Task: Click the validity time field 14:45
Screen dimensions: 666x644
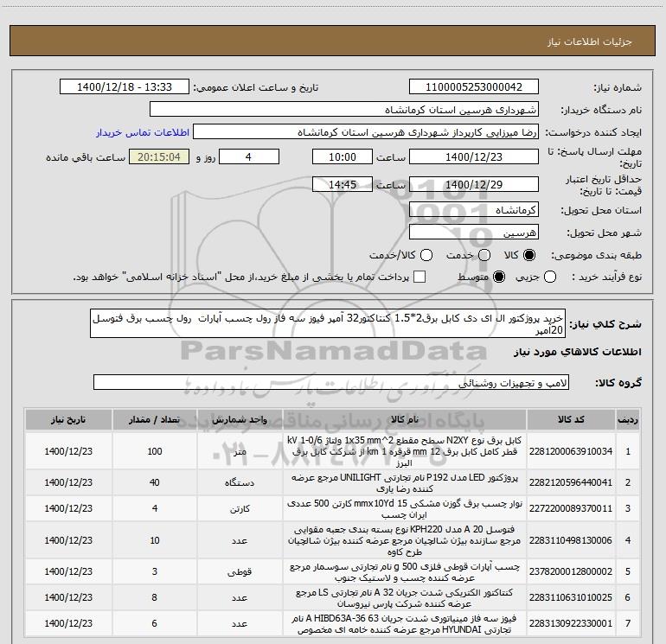Action: (x=343, y=184)
